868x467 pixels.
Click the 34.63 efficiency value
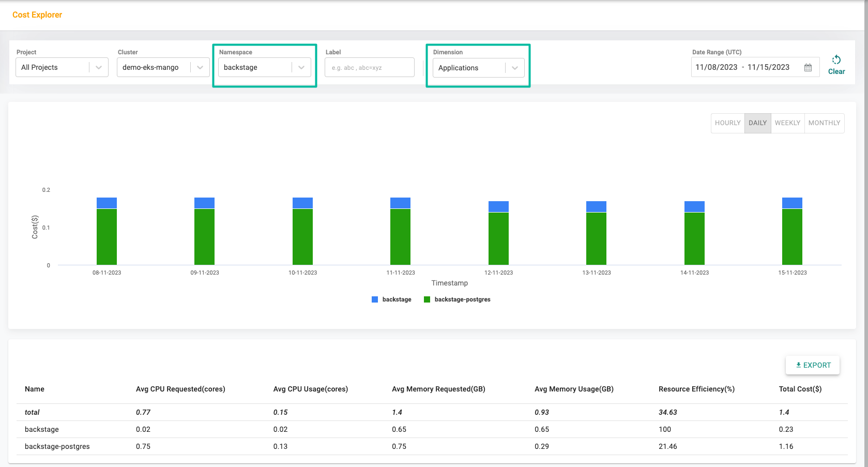[x=668, y=412]
